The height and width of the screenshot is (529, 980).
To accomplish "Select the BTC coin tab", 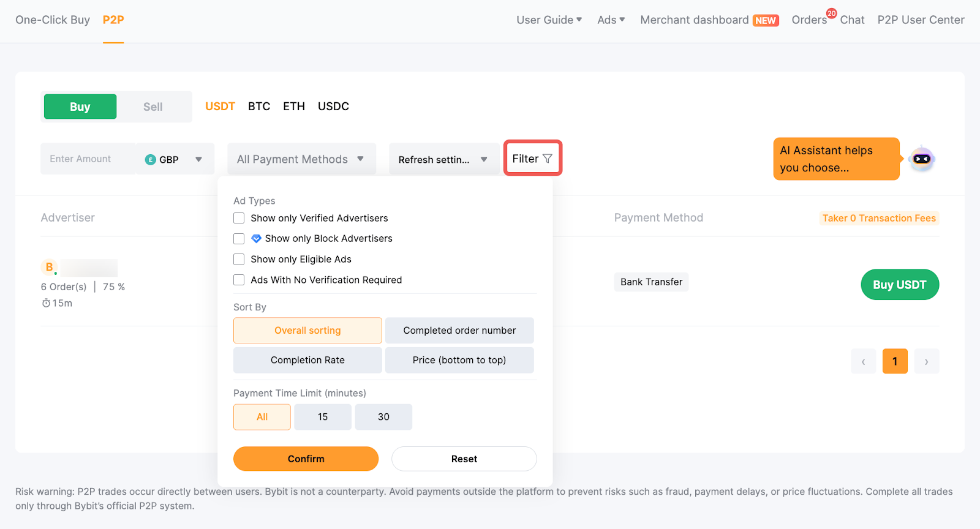I will pos(259,107).
